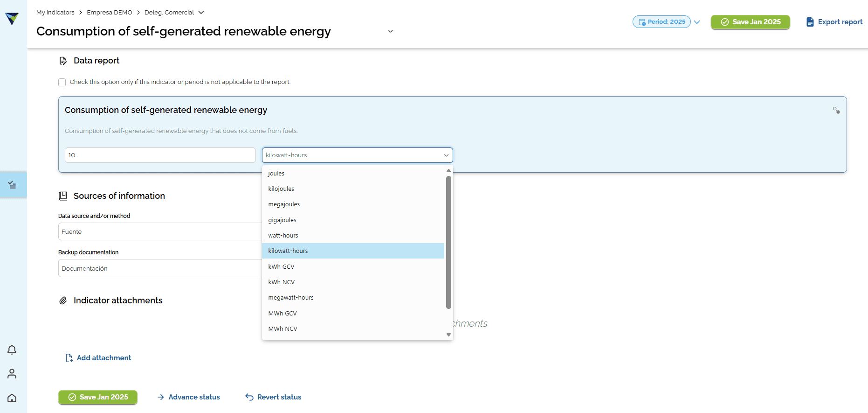This screenshot has height=413, width=868.
Task: Click the link icon in indicator card
Action: tap(836, 110)
